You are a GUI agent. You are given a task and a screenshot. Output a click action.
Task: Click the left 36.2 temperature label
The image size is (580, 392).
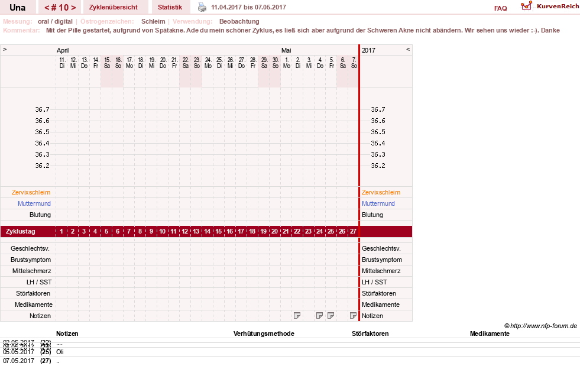click(x=42, y=166)
